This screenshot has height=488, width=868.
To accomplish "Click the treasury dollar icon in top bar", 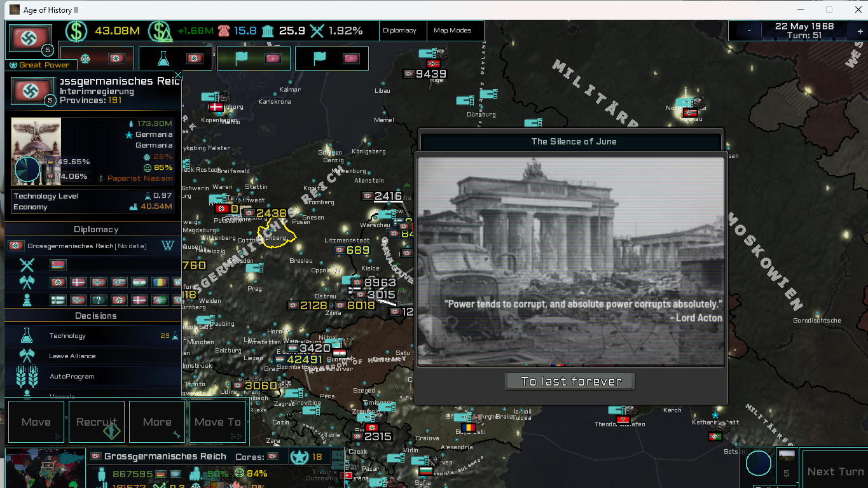I will pyautogui.click(x=77, y=31).
